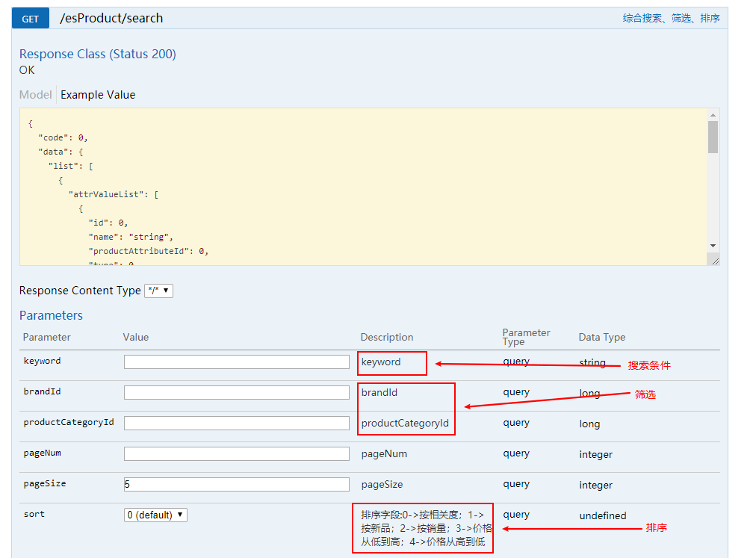The width and height of the screenshot is (756, 558).
Task: Open the /esProduct/search endpoint path
Action: point(111,19)
